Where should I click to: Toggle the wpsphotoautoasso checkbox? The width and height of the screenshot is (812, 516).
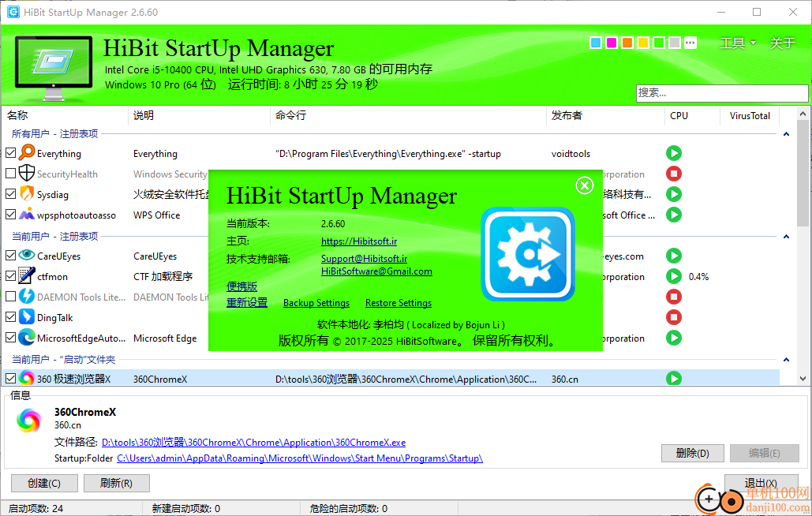10,215
